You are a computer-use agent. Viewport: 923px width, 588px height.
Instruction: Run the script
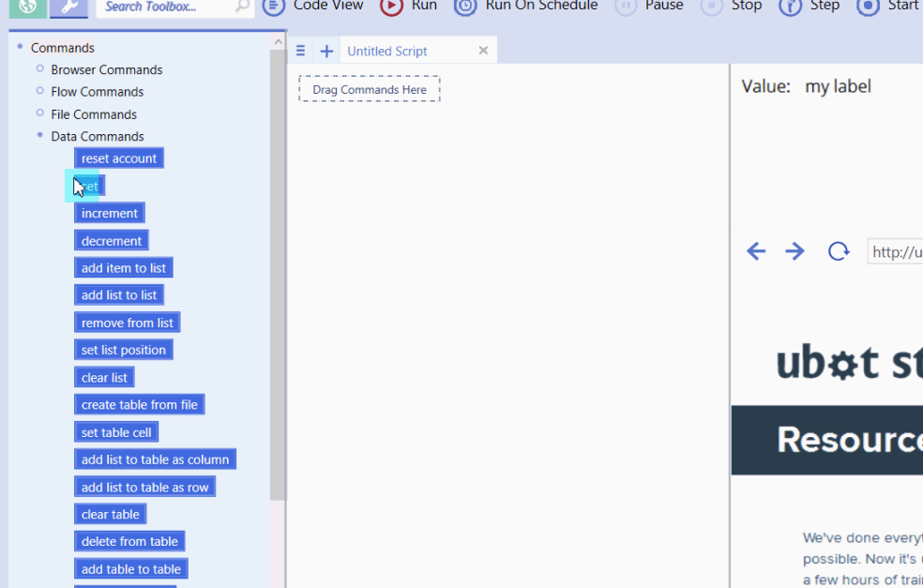(408, 6)
